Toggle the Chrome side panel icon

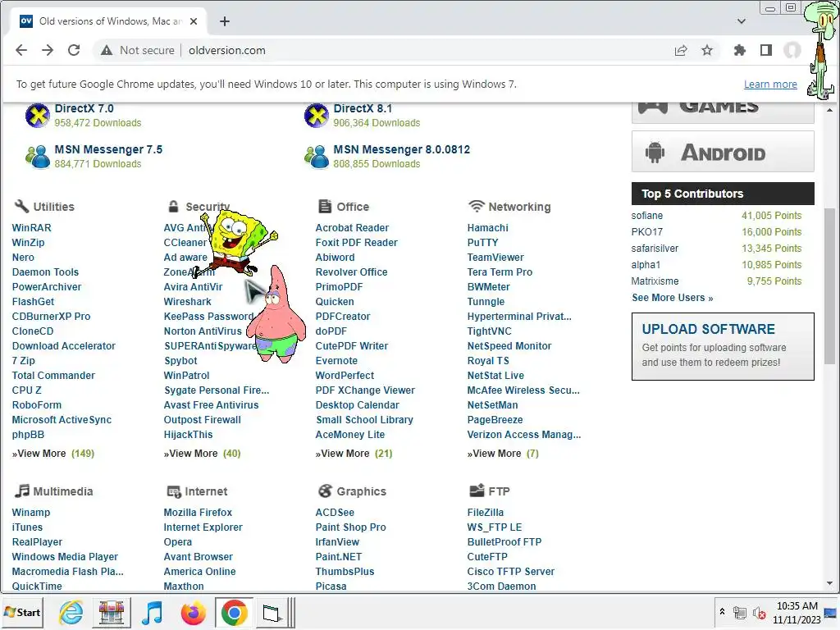[766, 50]
